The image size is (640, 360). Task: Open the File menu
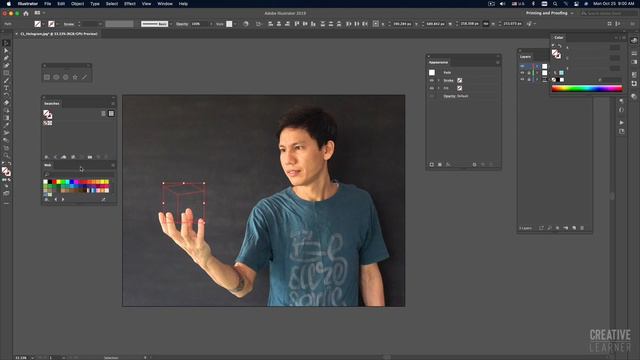(47, 4)
